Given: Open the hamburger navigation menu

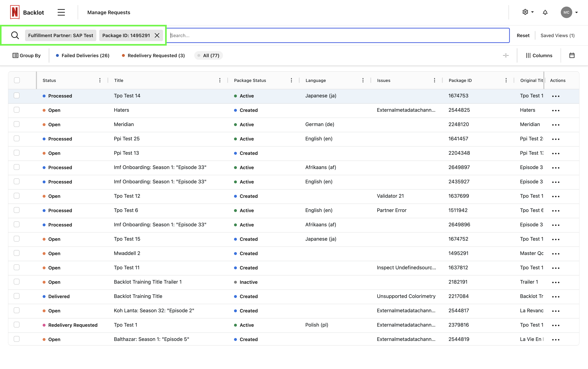Looking at the screenshot, I should (61, 12).
